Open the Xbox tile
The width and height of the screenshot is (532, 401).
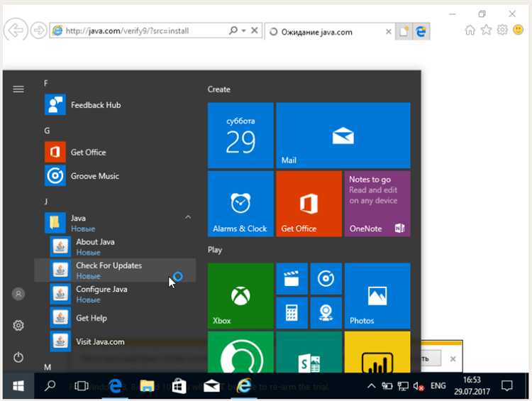[x=240, y=296]
